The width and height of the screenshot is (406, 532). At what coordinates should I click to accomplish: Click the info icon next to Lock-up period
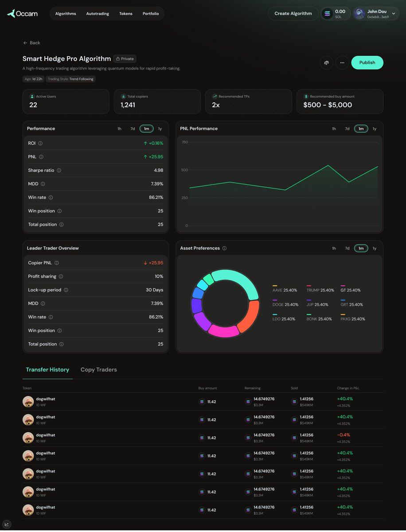(66, 290)
